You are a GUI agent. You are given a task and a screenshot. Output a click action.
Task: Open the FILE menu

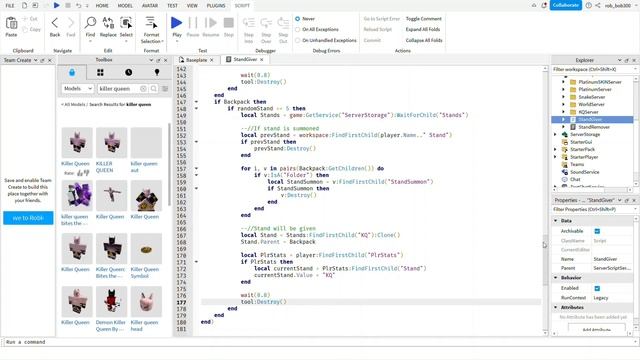(x=10, y=6)
